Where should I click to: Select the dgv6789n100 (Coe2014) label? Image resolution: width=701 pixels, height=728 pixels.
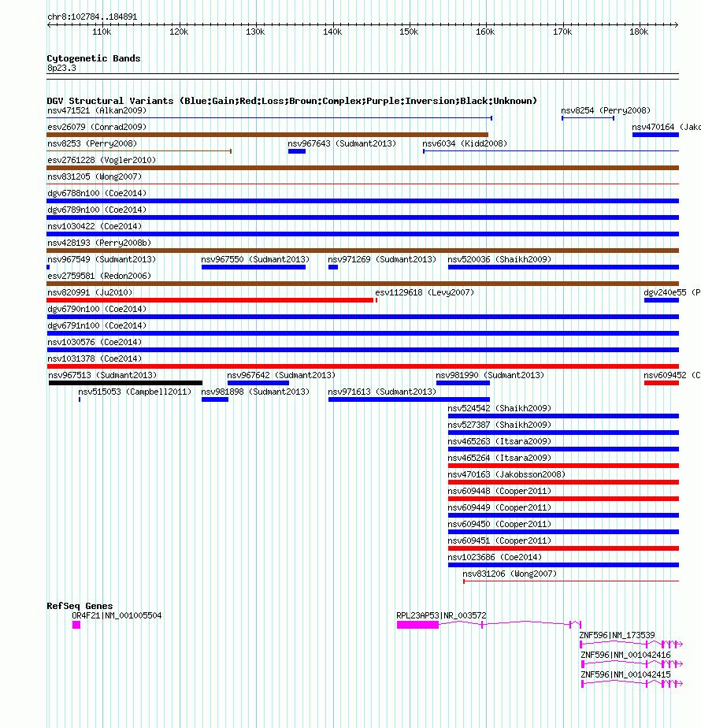97,210
